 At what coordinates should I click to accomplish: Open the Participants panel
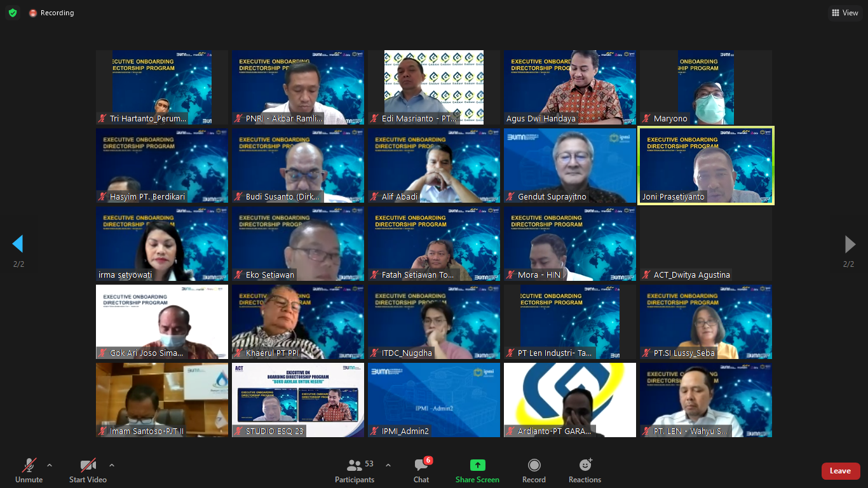pos(355,471)
